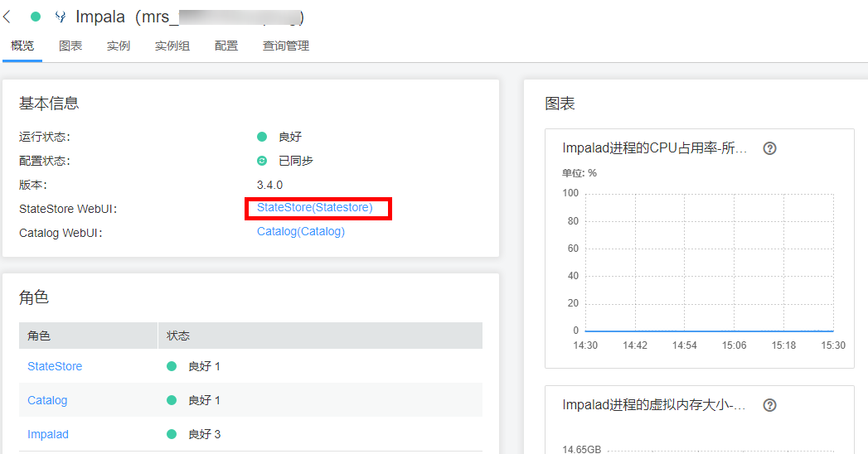868x454 pixels.
Task: Click the Impalad进程的CPU占用率 chart title
Action: point(654,148)
